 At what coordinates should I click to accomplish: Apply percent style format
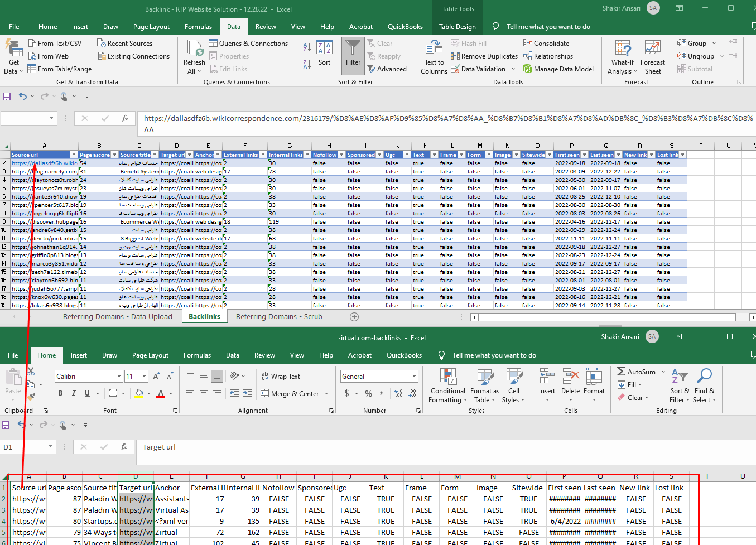coord(368,393)
